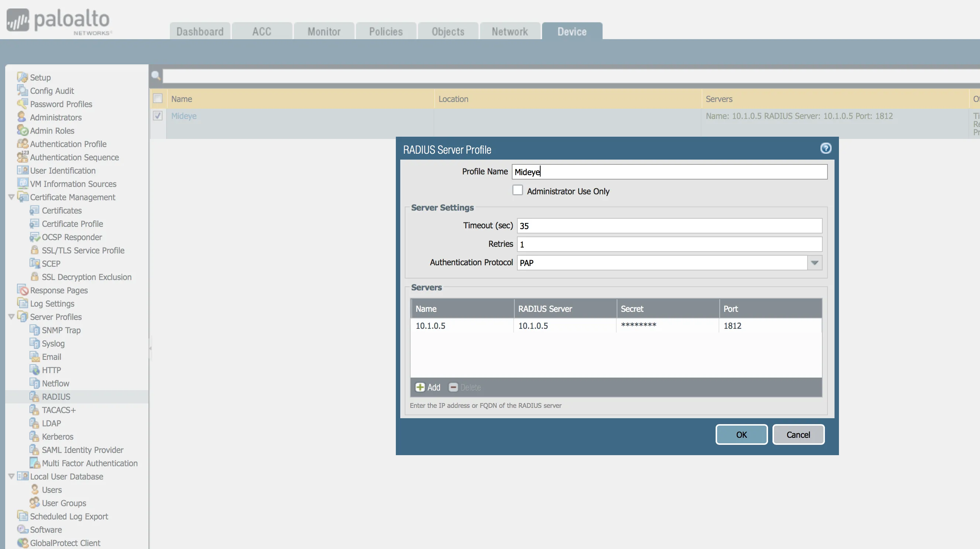Switch to the Network tab
980x549 pixels.
click(x=510, y=31)
